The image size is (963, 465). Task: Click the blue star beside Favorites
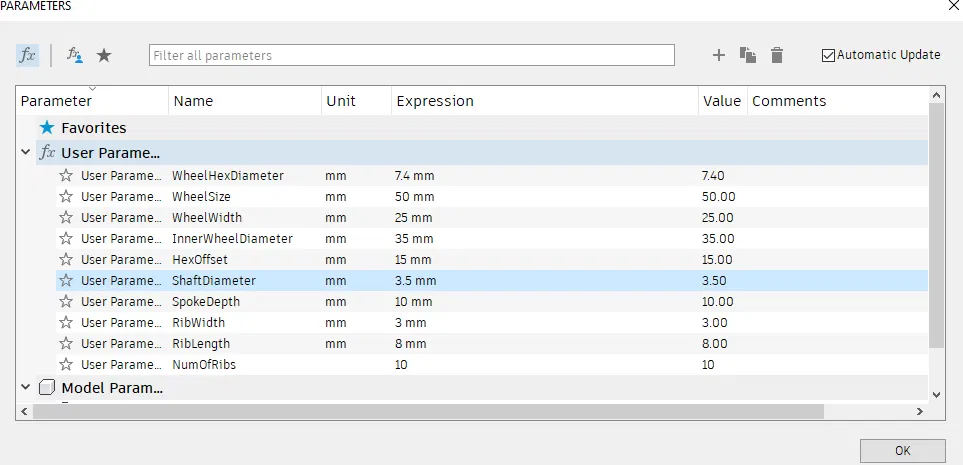tap(47, 128)
